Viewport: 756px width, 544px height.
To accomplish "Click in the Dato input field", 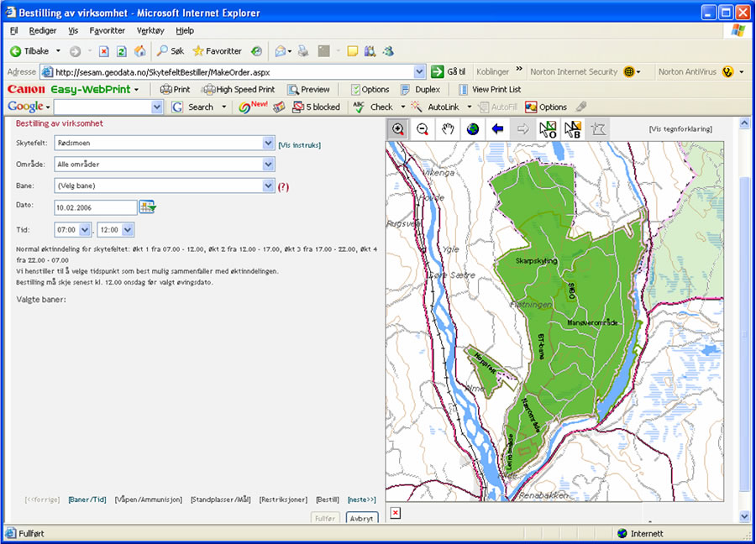I will coord(95,207).
